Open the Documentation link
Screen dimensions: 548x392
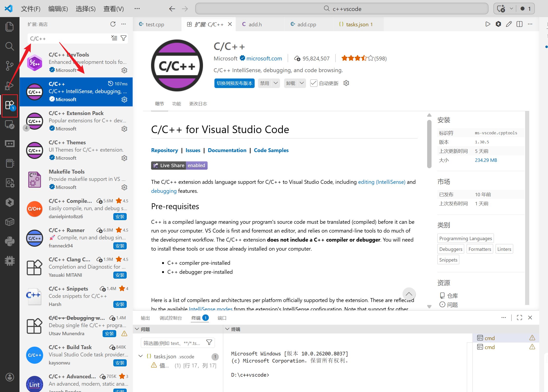(x=227, y=150)
